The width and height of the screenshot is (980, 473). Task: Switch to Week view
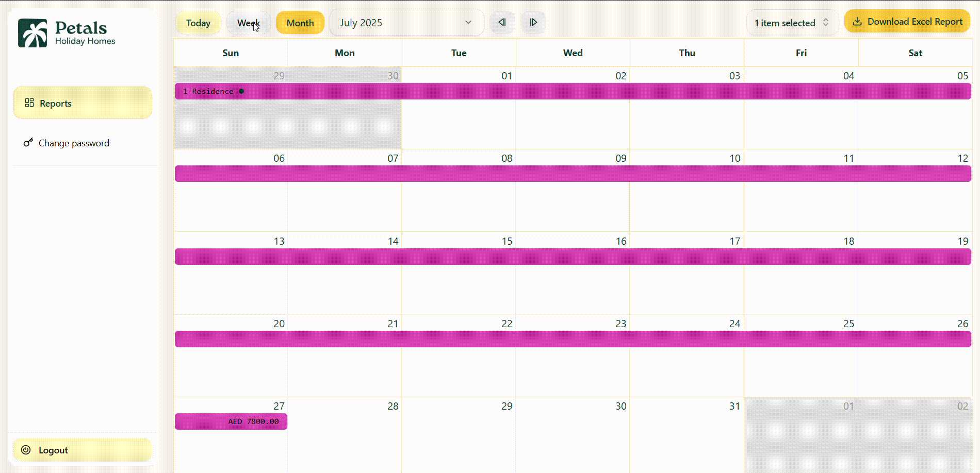pyautogui.click(x=248, y=23)
